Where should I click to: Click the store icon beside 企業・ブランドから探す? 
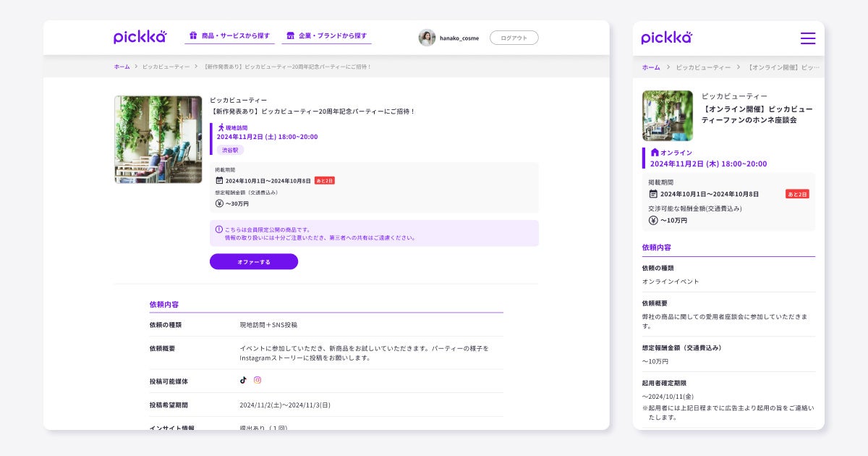click(291, 35)
